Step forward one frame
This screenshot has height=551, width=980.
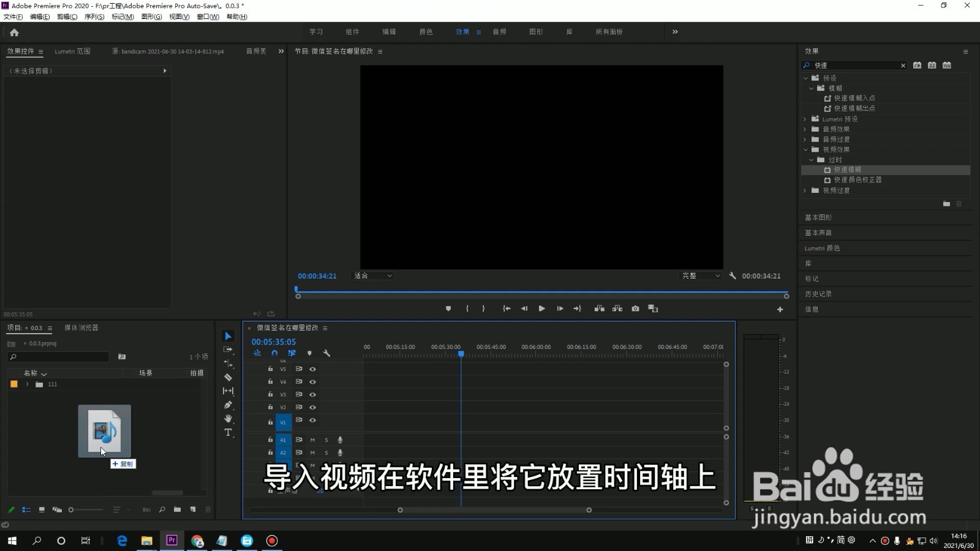[560, 309]
